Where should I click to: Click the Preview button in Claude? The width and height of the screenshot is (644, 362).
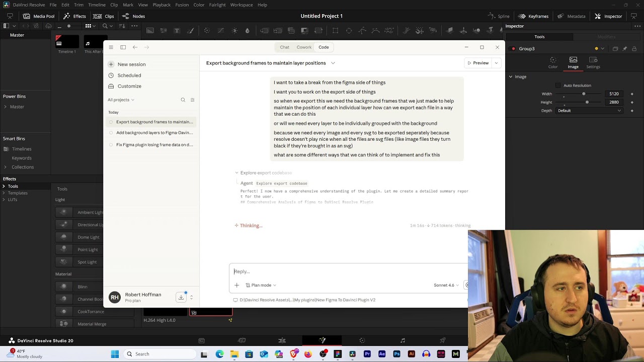(x=478, y=63)
